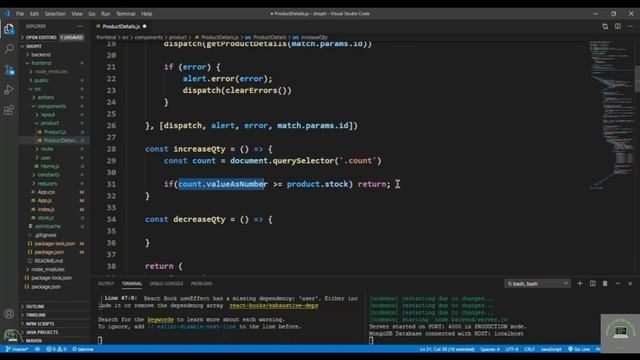Open README.md in the file tree

pos(54,260)
